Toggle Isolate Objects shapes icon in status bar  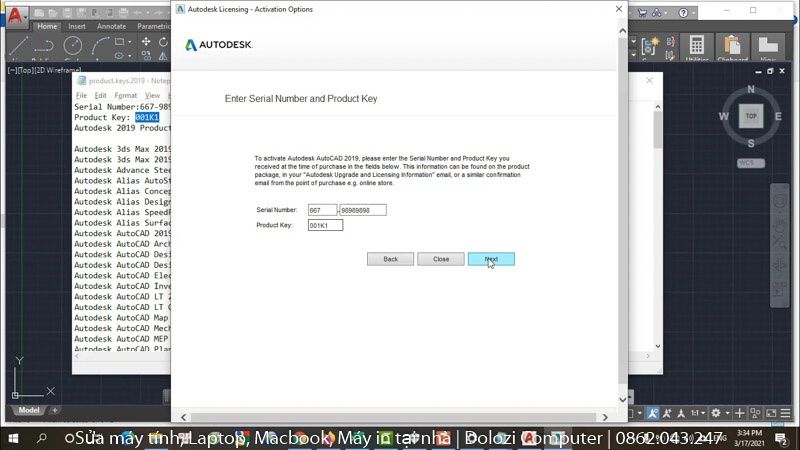[756, 413]
